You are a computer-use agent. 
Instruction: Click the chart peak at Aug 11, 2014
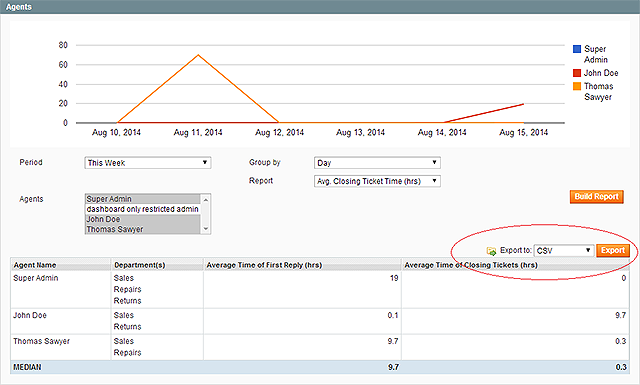(198, 55)
